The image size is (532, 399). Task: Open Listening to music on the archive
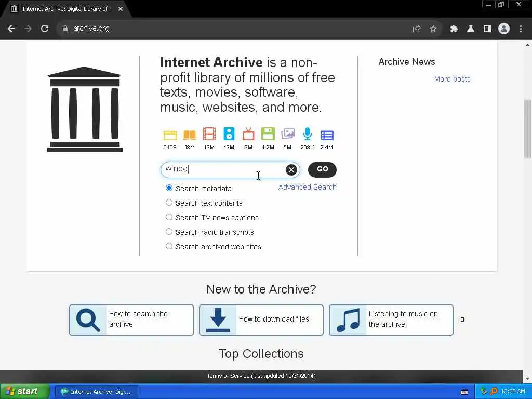[391, 320]
